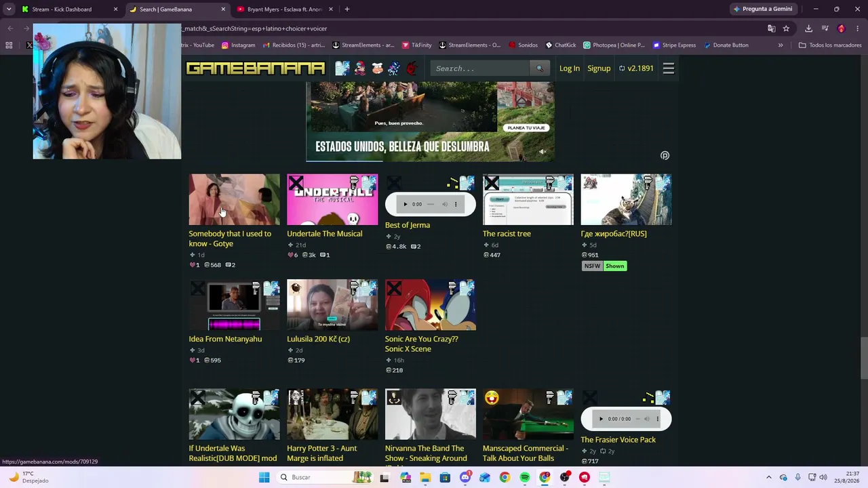The height and width of the screenshot is (488, 868).
Task: Open Chrome apps grid in bookmarks bar
Action: tap(9, 45)
